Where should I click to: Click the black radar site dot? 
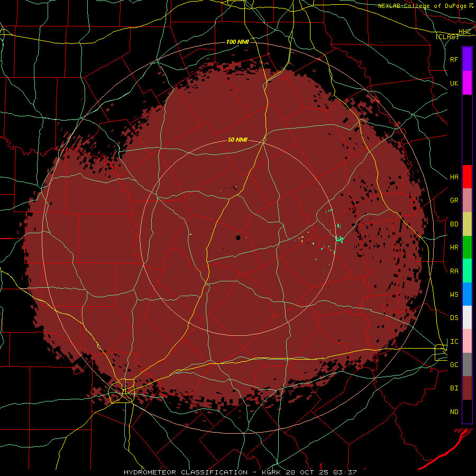coord(238,237)
